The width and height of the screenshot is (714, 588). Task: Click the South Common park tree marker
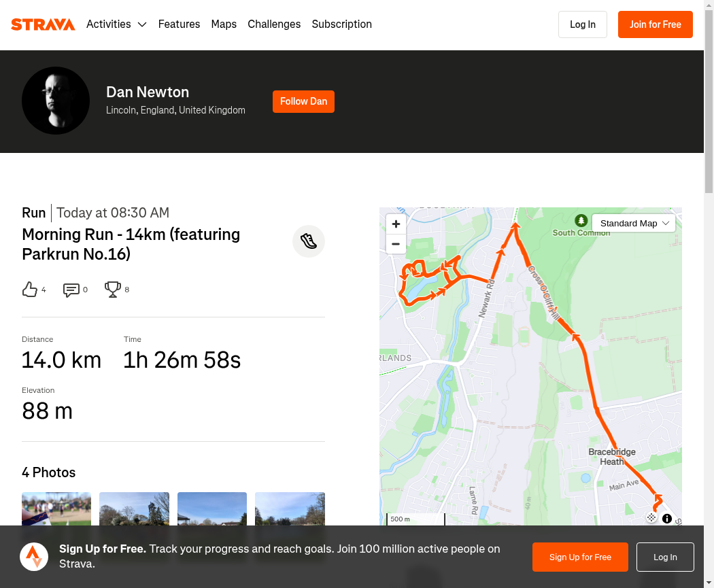[581, 221]
